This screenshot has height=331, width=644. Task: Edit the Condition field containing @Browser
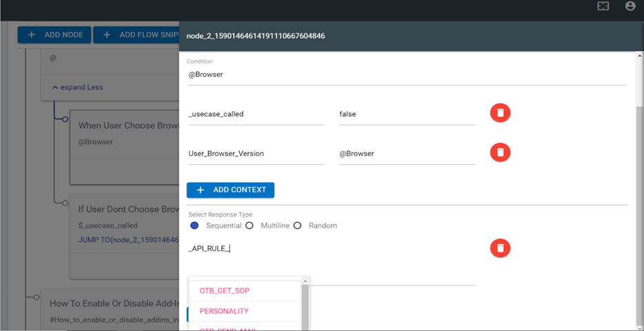[407, 74]
